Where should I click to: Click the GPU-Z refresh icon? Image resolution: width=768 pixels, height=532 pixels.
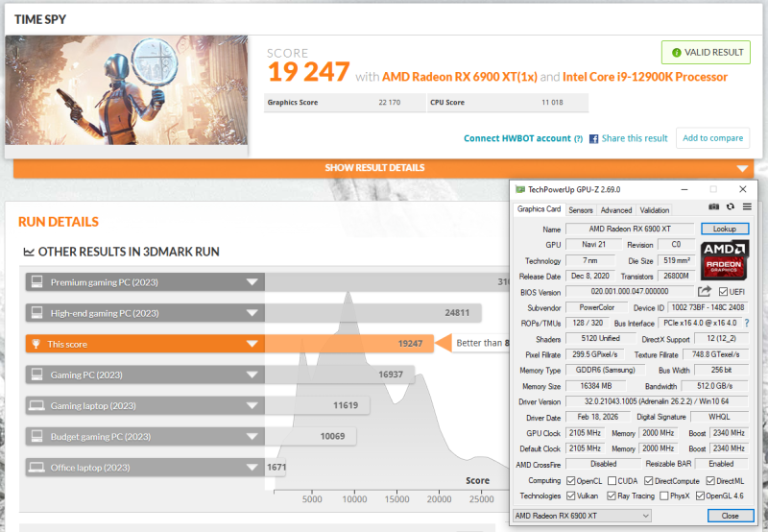pyautogui.click(x=731, y=207)
